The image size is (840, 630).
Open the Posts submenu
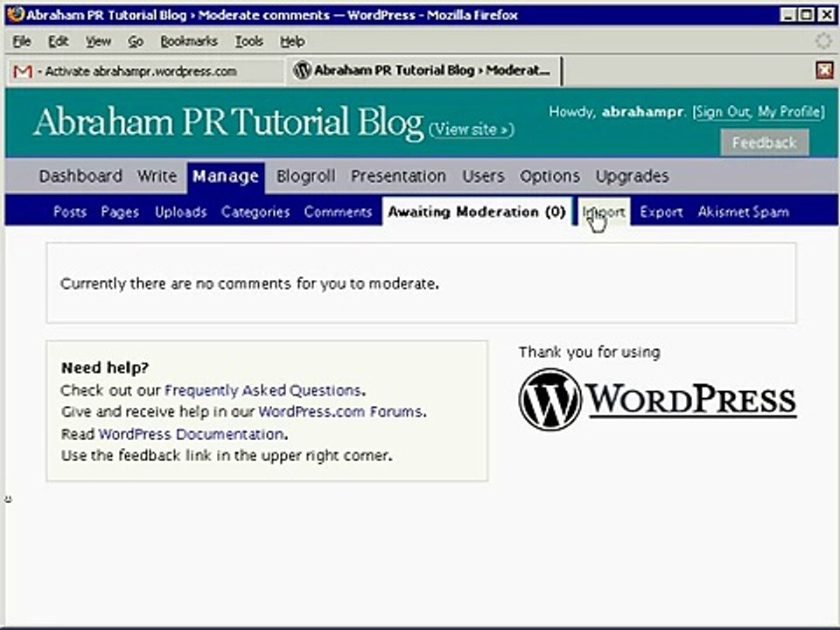coord(70,212)
